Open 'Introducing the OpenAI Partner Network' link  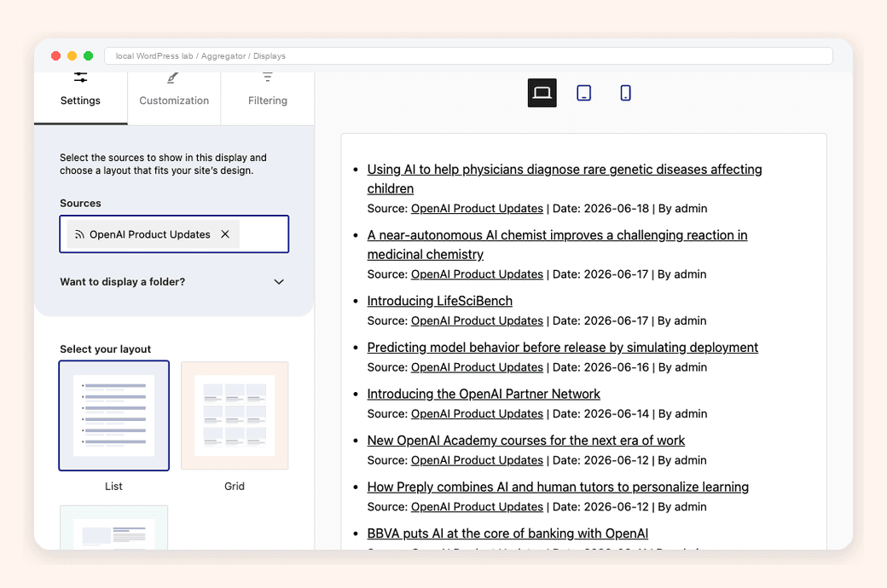click(x=484, y=394)
